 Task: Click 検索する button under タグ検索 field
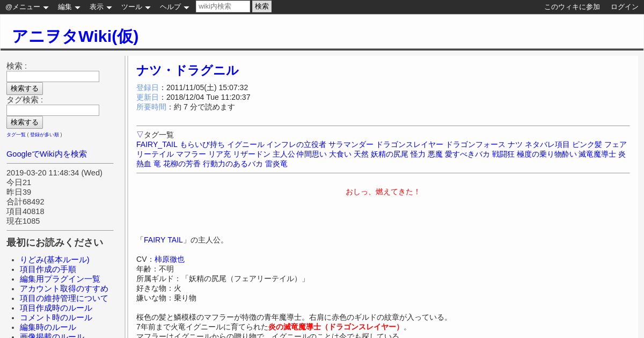(x=25, y=122)
